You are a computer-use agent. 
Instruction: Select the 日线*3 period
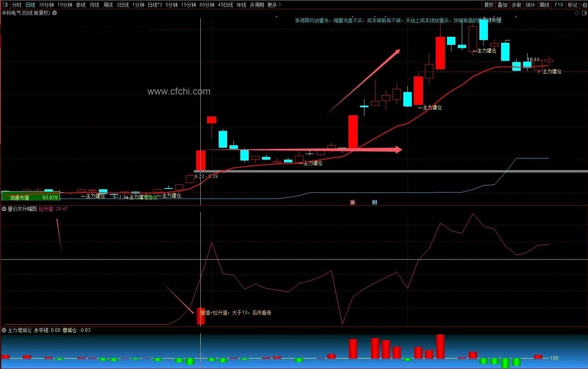tap(155, 5)
